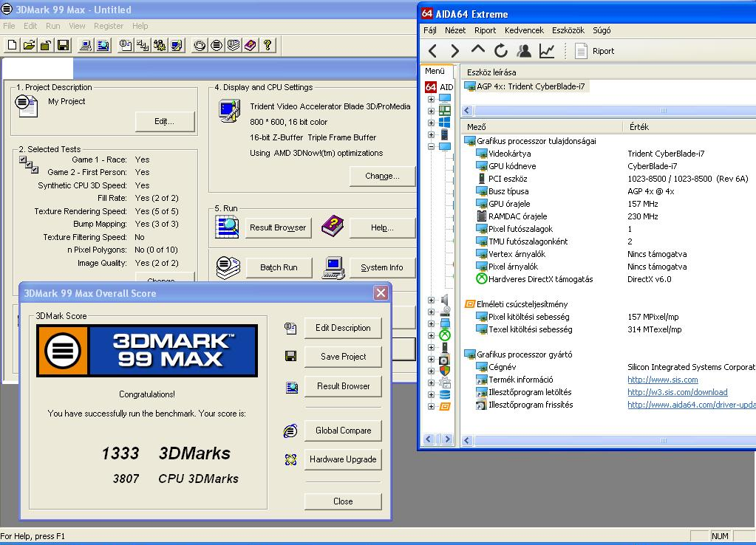Click Edit... under Project Description
This screenshot has height=545, width=756.
(x=164, y=121)
